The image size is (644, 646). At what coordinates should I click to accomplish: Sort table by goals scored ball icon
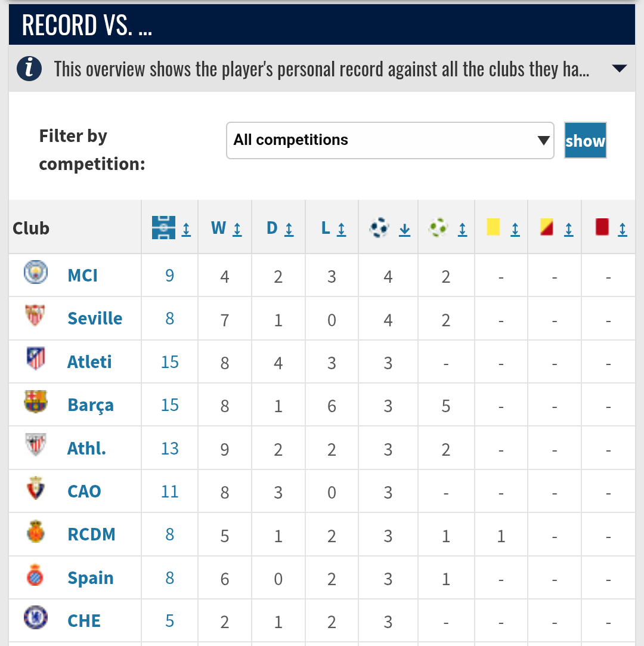pyautogui.click(x=379, y=227)
